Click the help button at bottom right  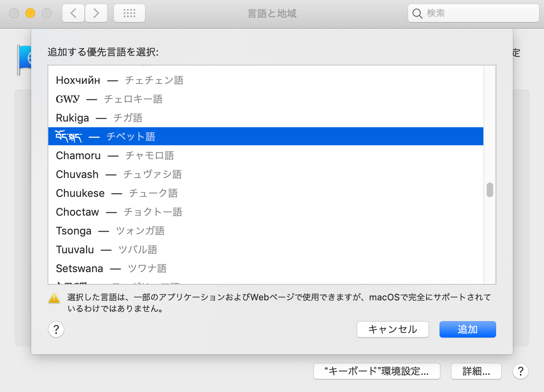[x=520, y=371]
